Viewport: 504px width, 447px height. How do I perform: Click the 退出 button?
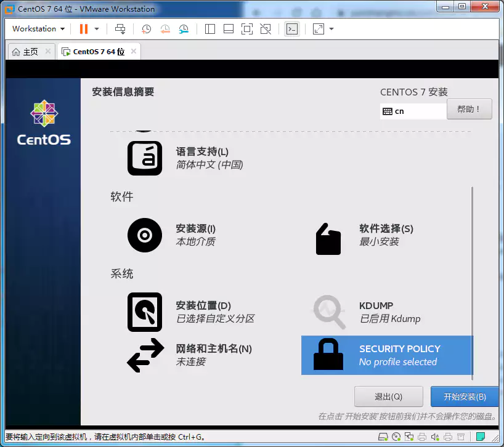click(388, 397)
